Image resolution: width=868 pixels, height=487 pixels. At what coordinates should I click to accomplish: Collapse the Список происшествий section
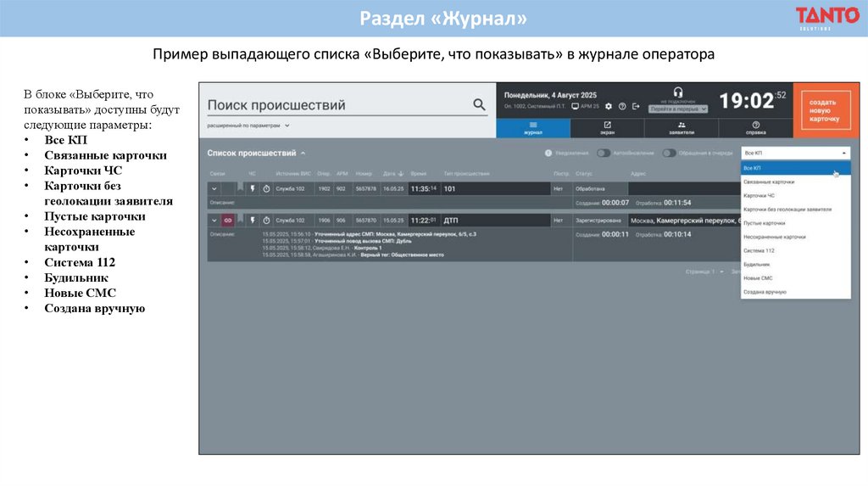click(303, 153)
